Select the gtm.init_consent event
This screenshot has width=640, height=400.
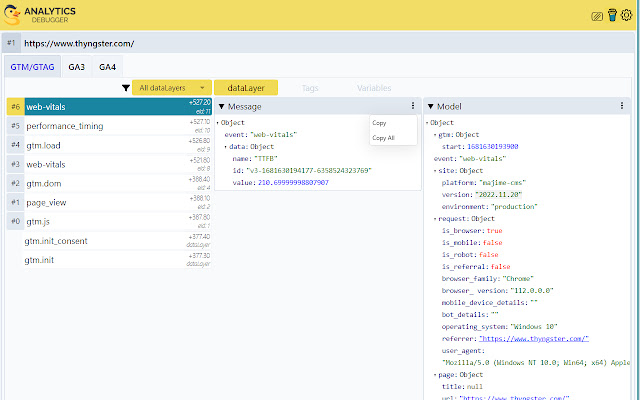[x=118, y=241]
